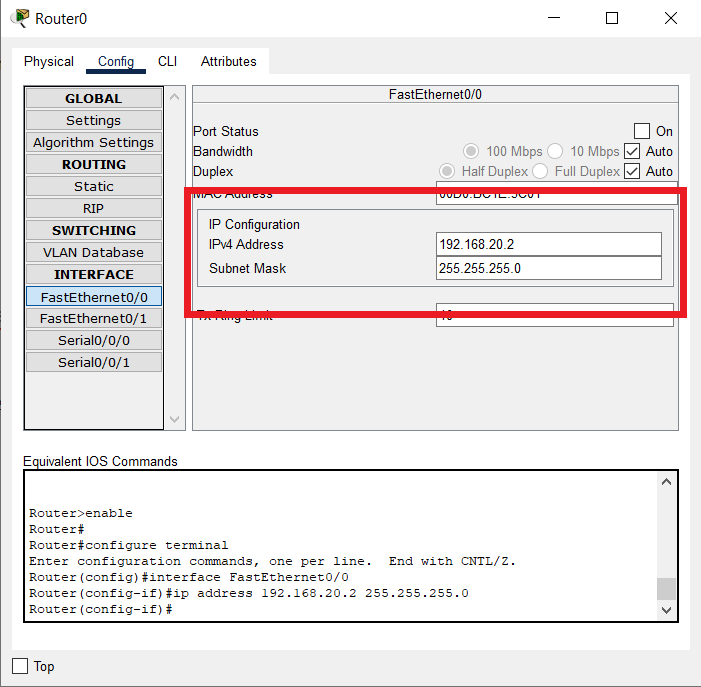Select FastEthernet0/1 interface

(x=94, y=318)
